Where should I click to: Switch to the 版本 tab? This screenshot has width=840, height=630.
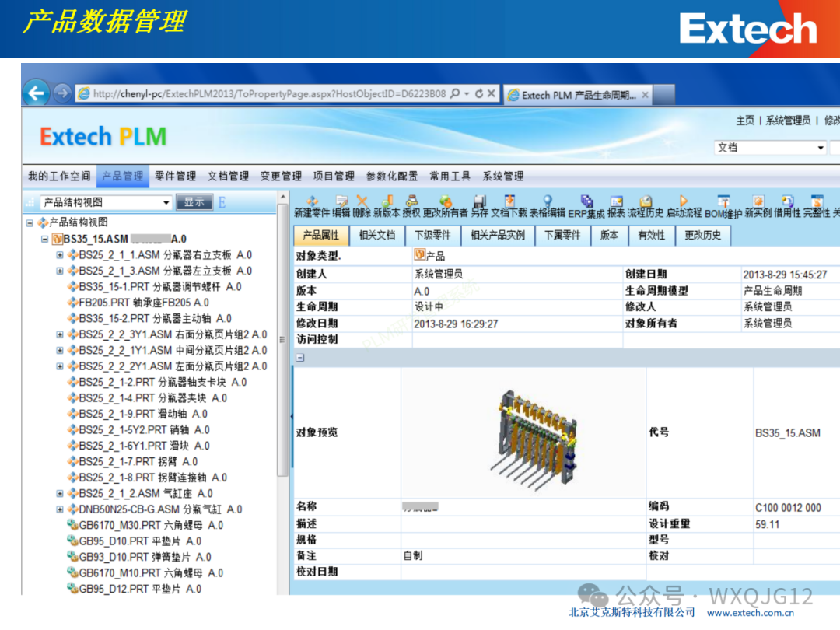[x=609, y=235]
